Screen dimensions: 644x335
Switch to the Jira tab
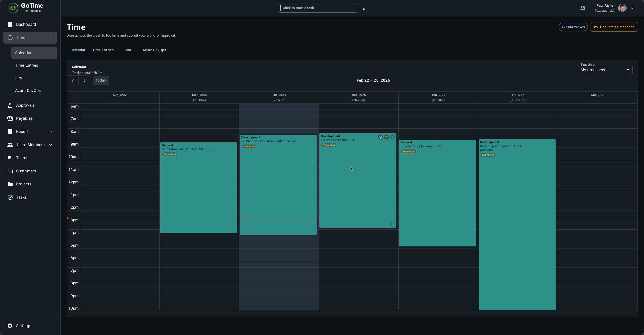pos(128,50)
